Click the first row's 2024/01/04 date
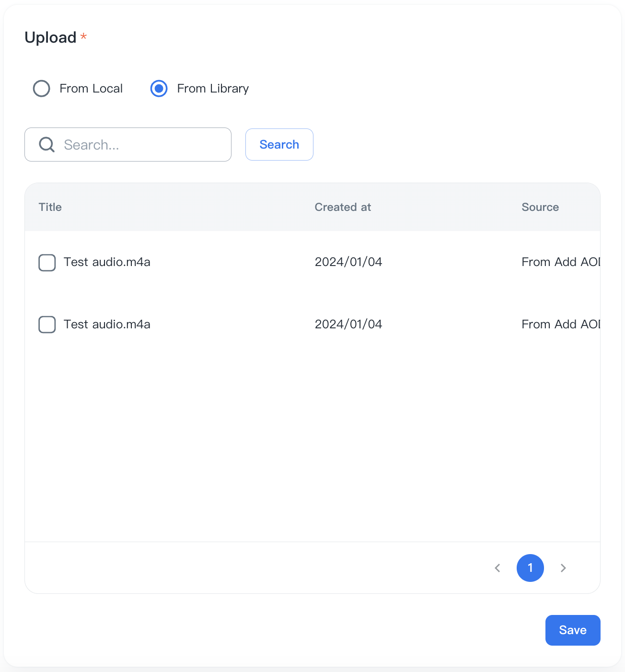Viewport: 625px width, 672px height. point(348,262)
